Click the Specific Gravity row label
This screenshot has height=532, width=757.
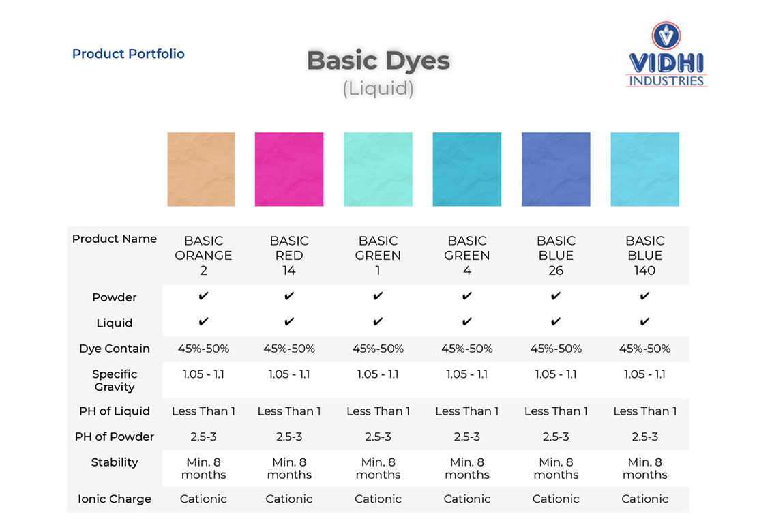coord(115,381)
